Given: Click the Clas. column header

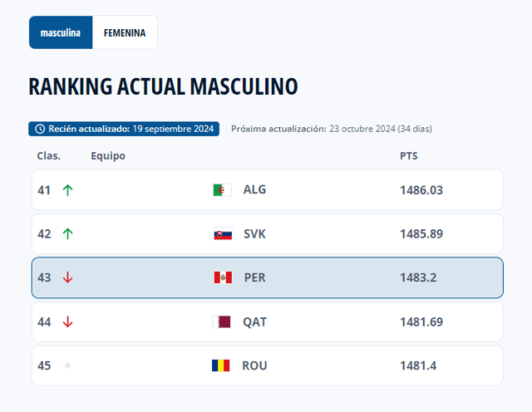Looking at the screenshot, I should click(x=49, y=155).
